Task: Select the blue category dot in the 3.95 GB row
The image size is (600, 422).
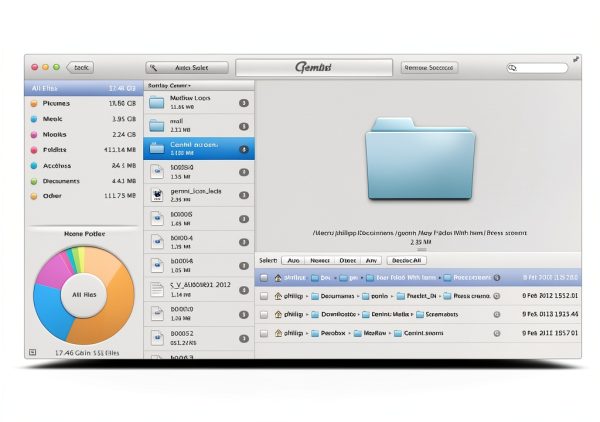Action: pyautogui.click(x=34, y=119)
